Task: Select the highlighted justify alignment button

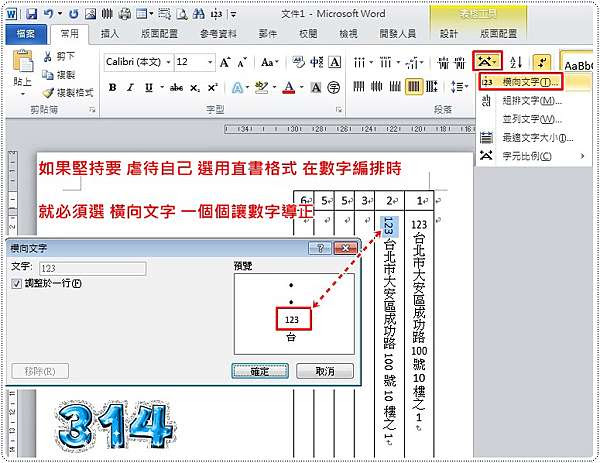Action: (x=414, y=86)
